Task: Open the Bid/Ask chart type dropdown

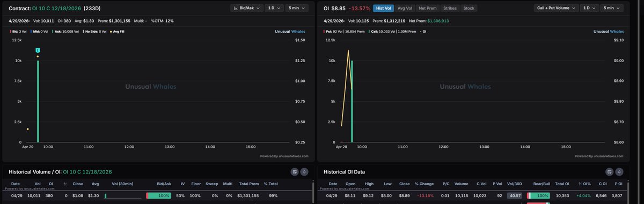Action: [247, 8]
